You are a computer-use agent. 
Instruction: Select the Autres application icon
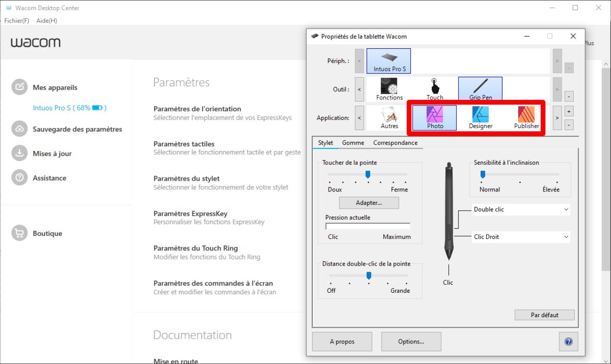tap(389, 118)
